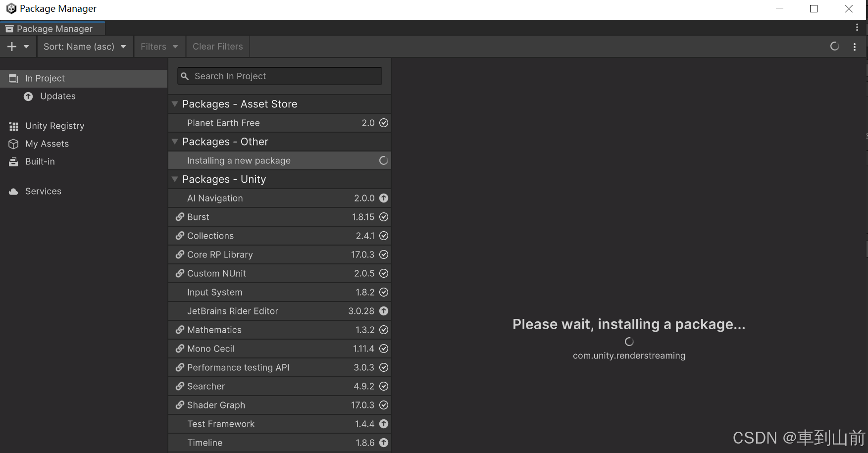Click Shader Graph installed checkmark icon
Screen dimensions: 868x453
(x=384, y=405)
